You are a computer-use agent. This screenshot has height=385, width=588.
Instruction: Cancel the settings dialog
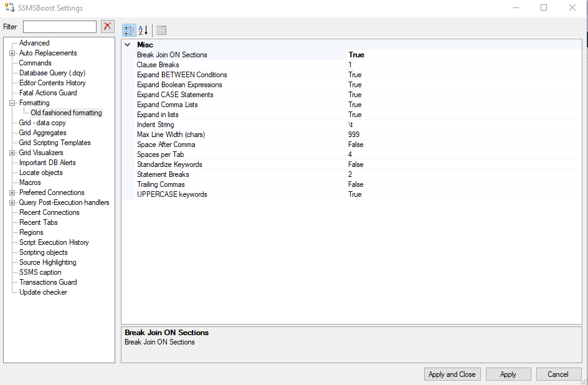(x=559, y=374)
